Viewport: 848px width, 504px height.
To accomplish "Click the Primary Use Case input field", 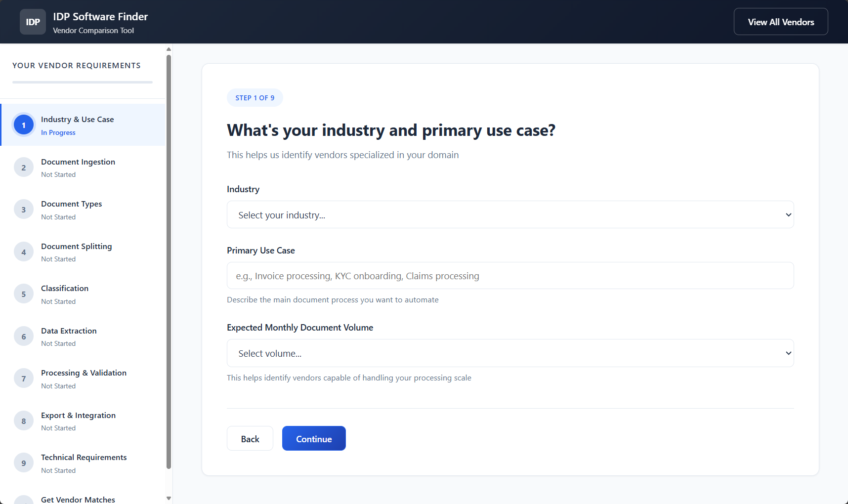I will pyautogui.click(x=510, y=276).
